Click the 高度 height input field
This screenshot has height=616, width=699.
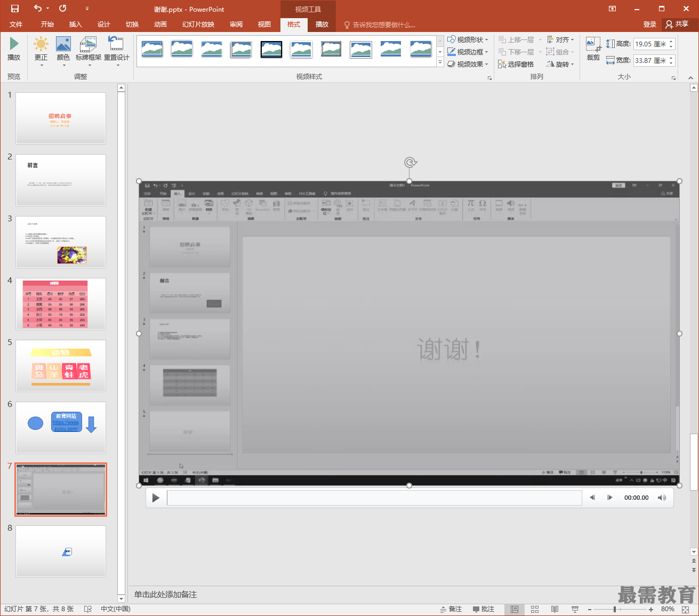[x=651, y=44]
